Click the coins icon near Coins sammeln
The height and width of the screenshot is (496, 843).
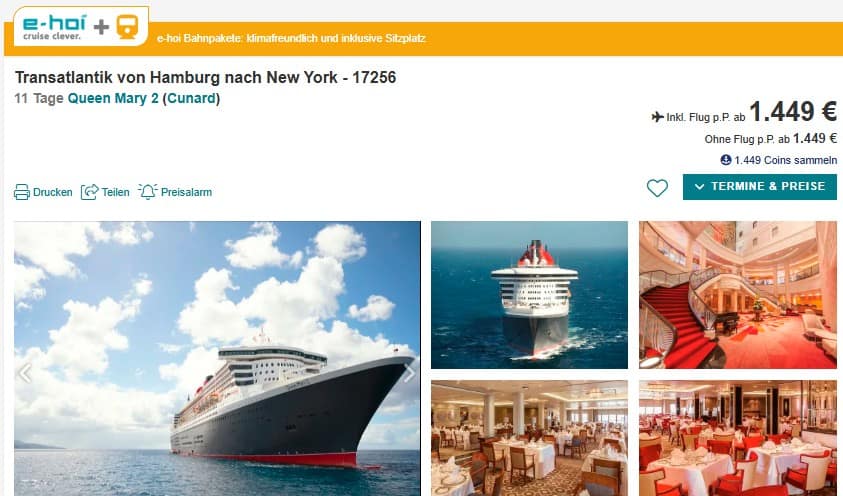pos(726,160)
